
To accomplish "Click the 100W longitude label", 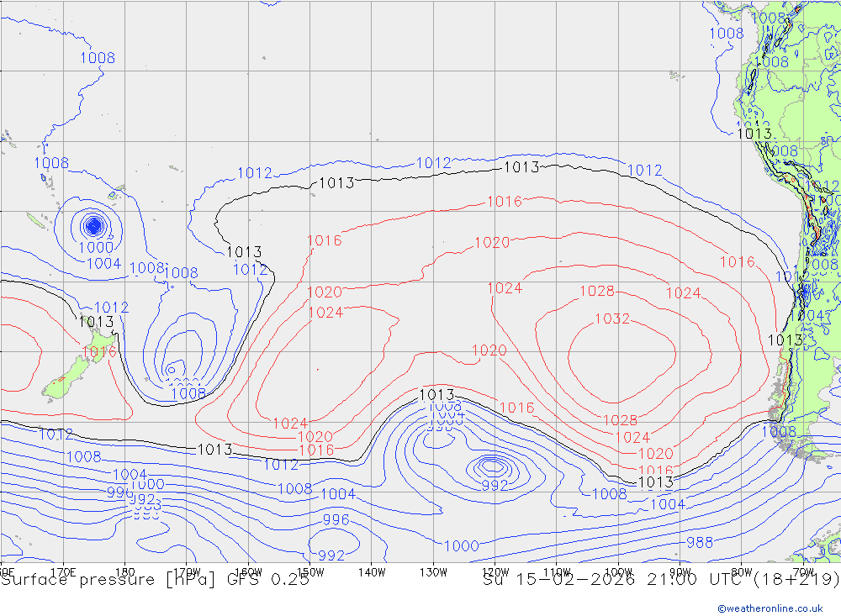I will [x=618, y=572].
